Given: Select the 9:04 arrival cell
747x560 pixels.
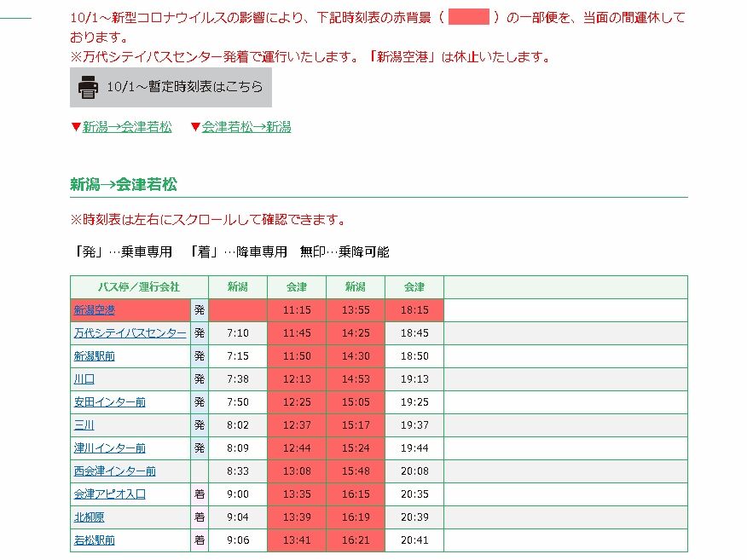Looking at the screenshot, I should [238, 517].
